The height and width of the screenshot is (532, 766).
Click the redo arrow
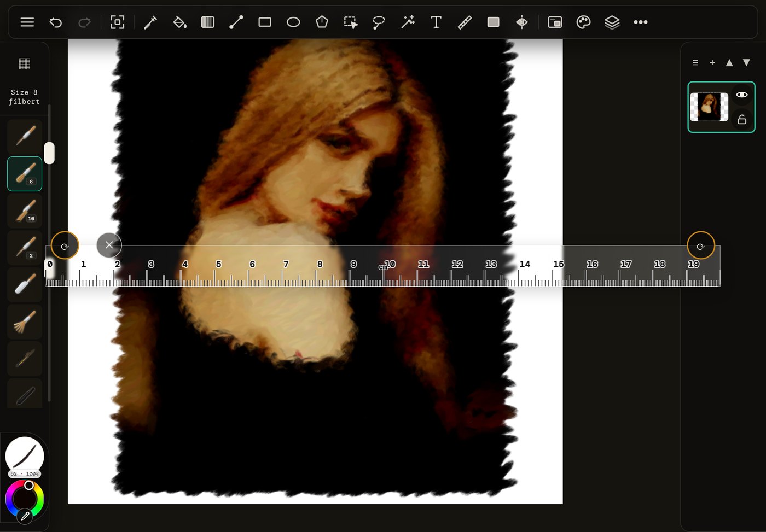click(84, 22)
